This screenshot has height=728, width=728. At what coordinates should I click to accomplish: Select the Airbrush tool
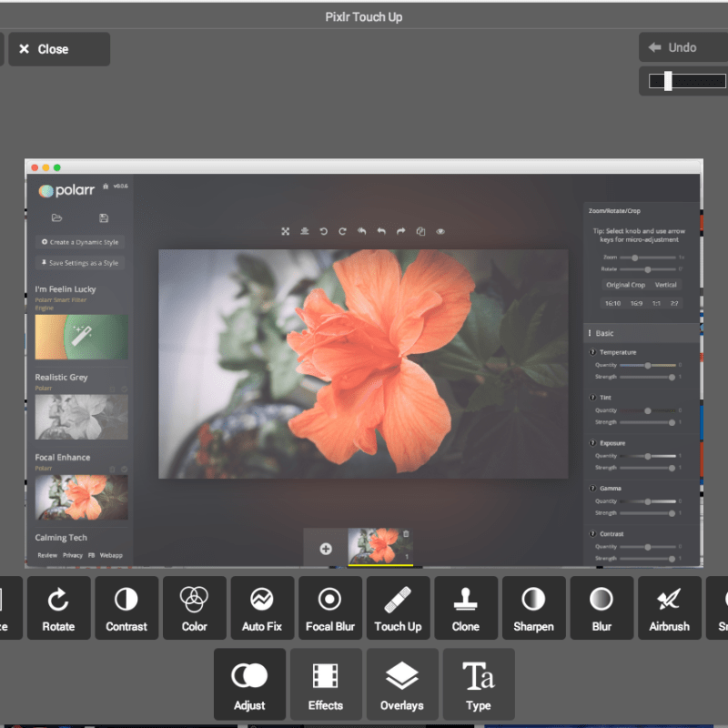click(669, 608)
